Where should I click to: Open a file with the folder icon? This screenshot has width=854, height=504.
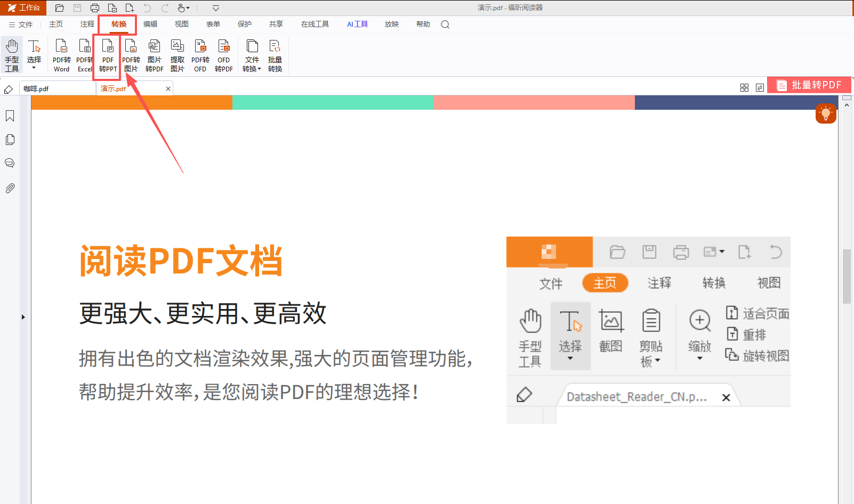tap(60, 8)
